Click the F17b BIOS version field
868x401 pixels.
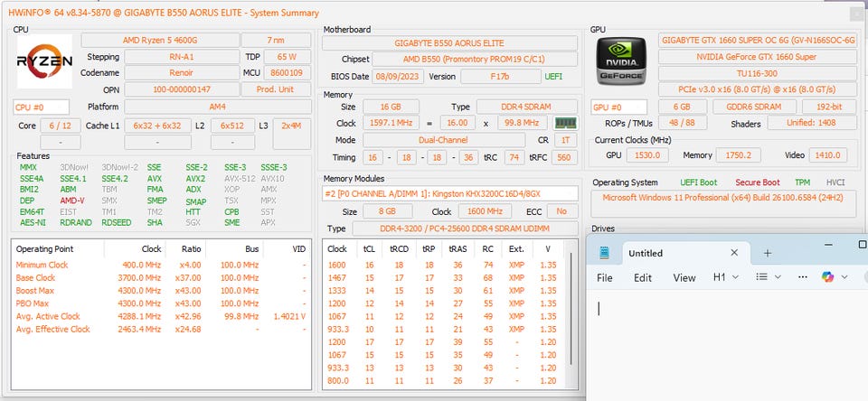(500, 77)
